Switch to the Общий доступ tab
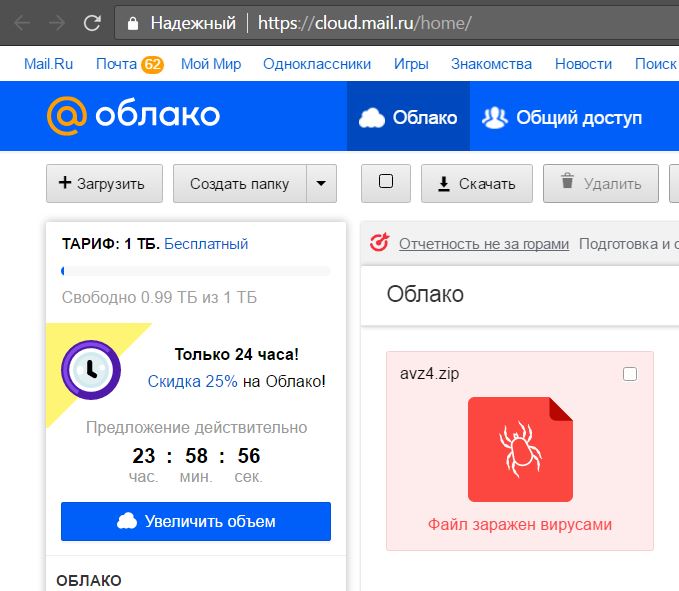 tap(562, 118)
